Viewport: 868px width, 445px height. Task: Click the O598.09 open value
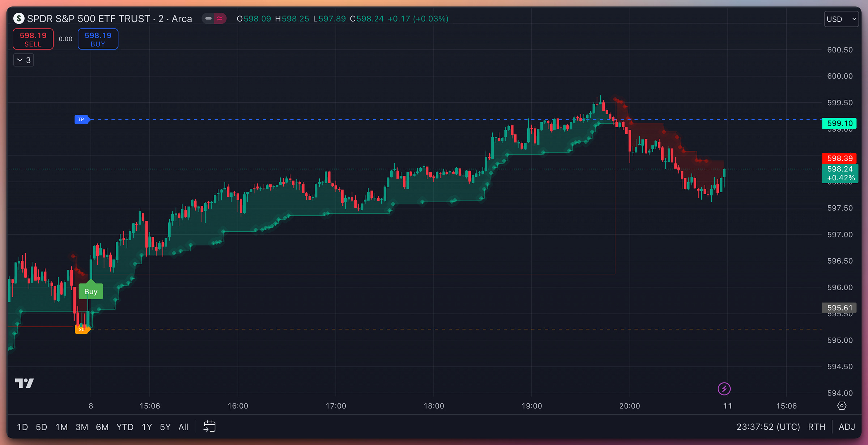(x=254, y=19)
